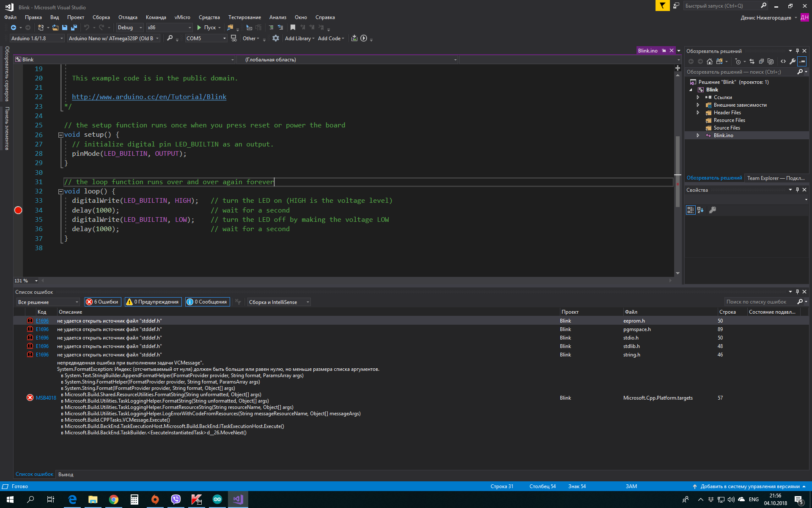Switch Properties panel to Alphabetical view
This screenshot has width=812, height=508.
pos(700,210)
